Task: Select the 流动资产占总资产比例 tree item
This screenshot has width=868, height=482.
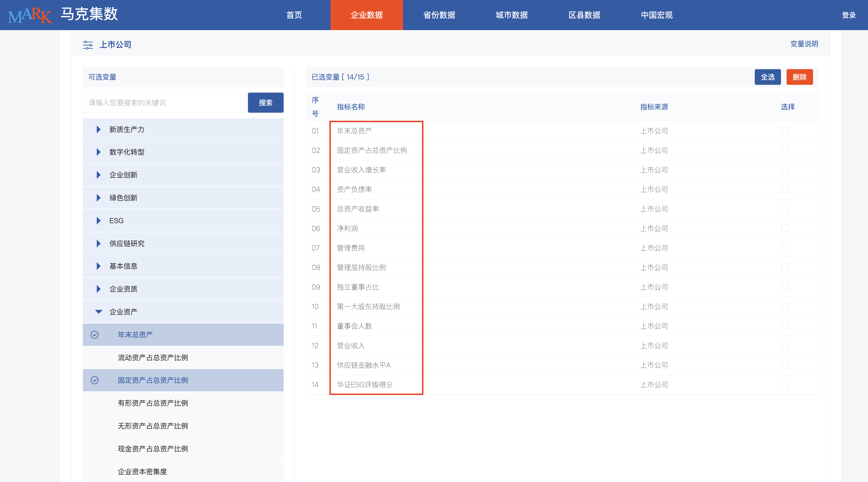Action: 153,358
